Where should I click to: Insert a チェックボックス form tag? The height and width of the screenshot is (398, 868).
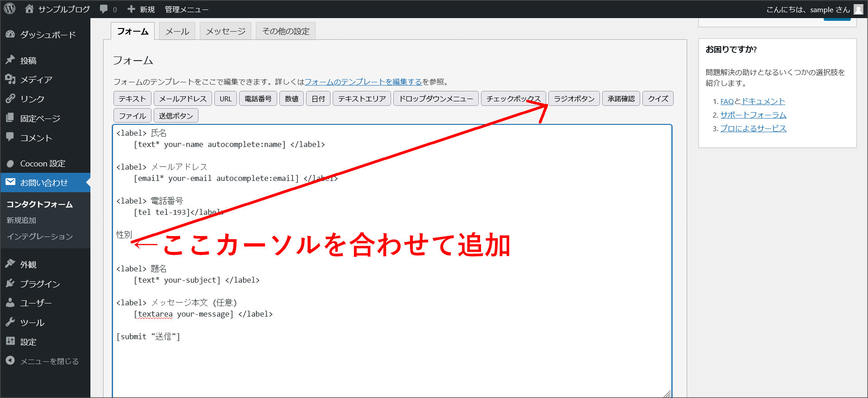tap(513, 99)
